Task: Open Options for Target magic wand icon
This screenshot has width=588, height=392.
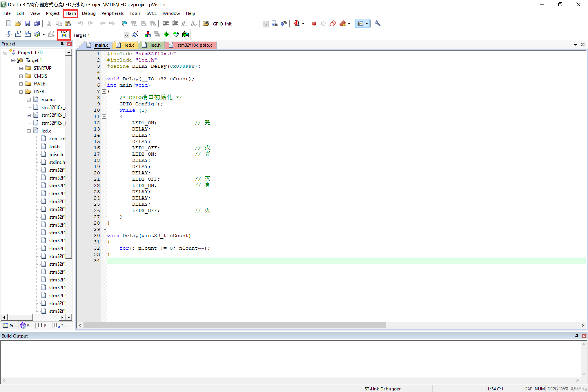Action: pyautogui.click(x=135, y=34)
